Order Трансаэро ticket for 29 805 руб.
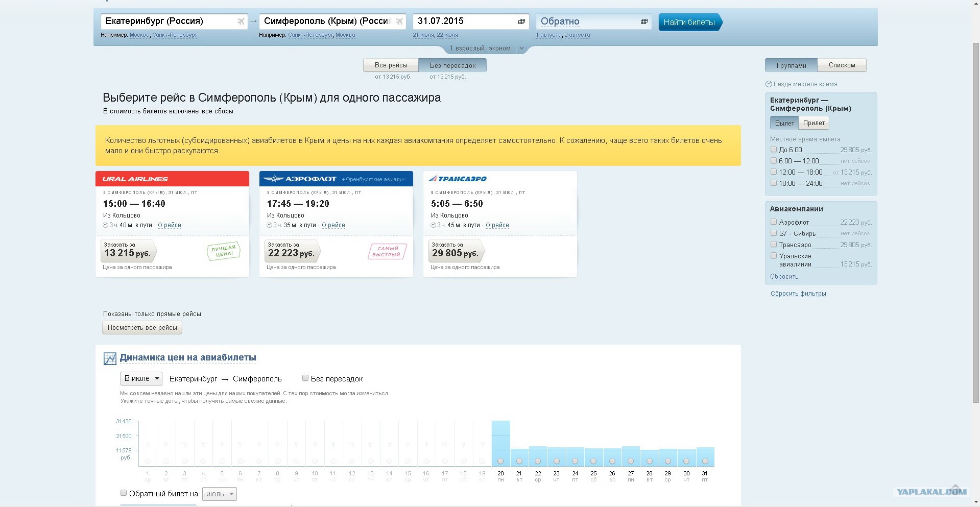980x507 pixels. [456, 251]
